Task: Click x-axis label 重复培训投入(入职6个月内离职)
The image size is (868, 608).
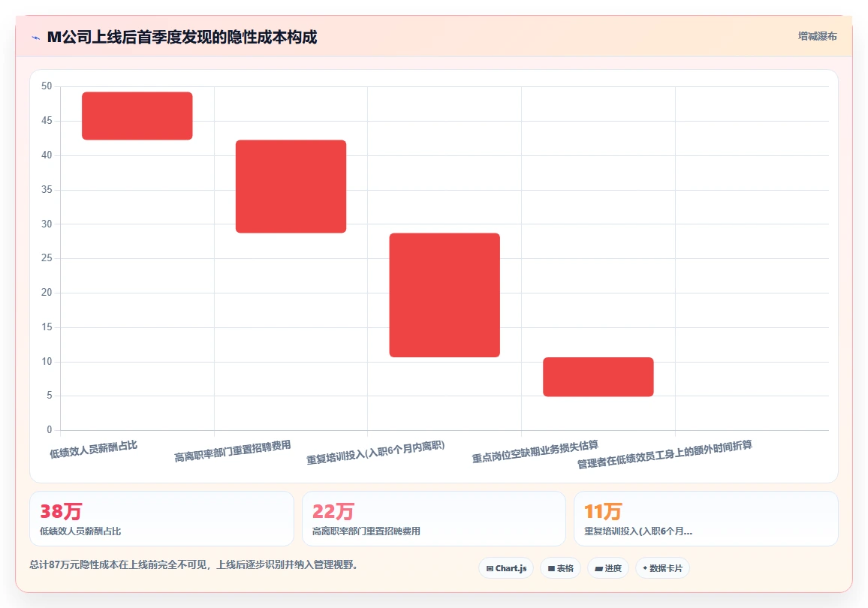Action: [x=375, y=453]
